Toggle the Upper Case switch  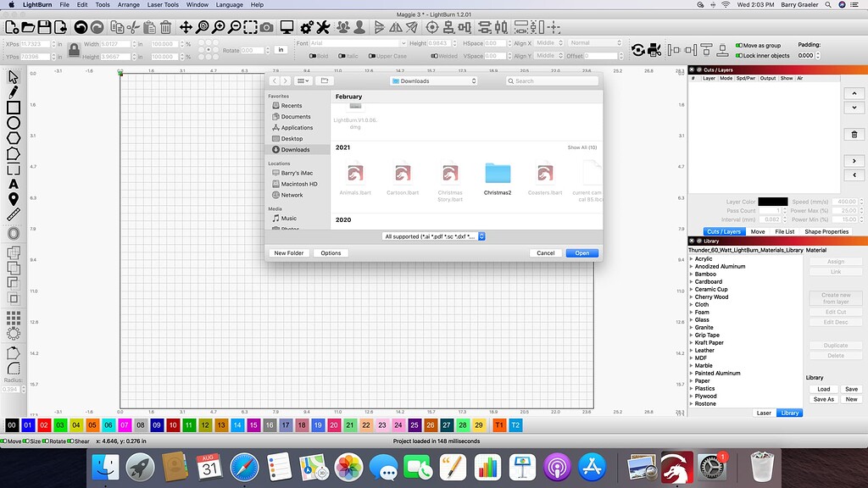pyautogui.click(x=371, y=56)
